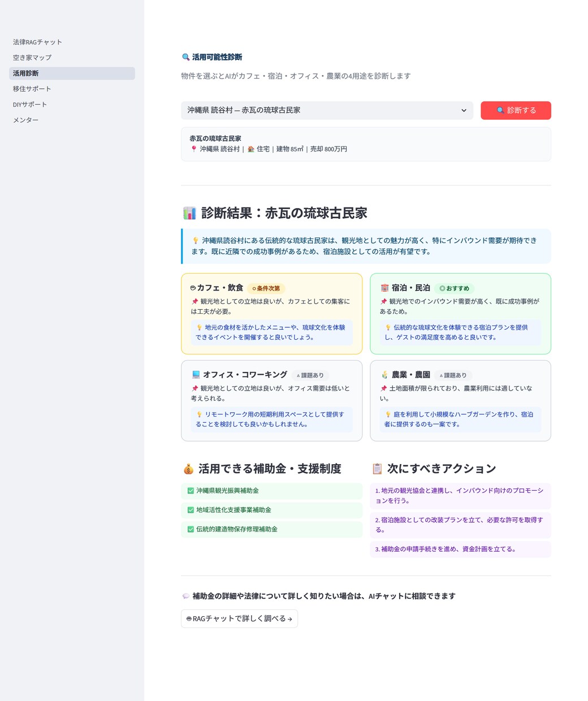The height and width of the screenshot is (701, 588).
Task: Click lightbulb icon in the summary box
Action: pos(196,240)
